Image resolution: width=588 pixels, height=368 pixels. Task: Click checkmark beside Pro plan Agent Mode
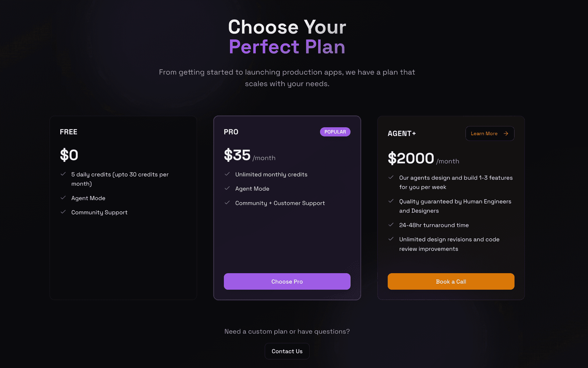pos(227,188)
